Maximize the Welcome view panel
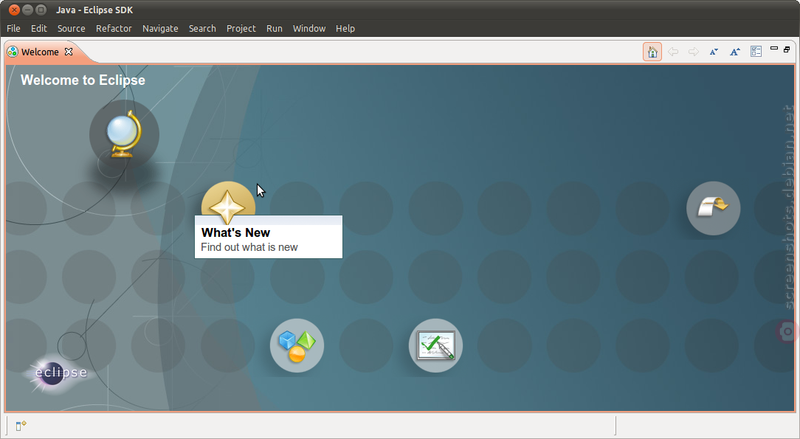The width and height of the screenshot is (800, 439). [787, 49]
